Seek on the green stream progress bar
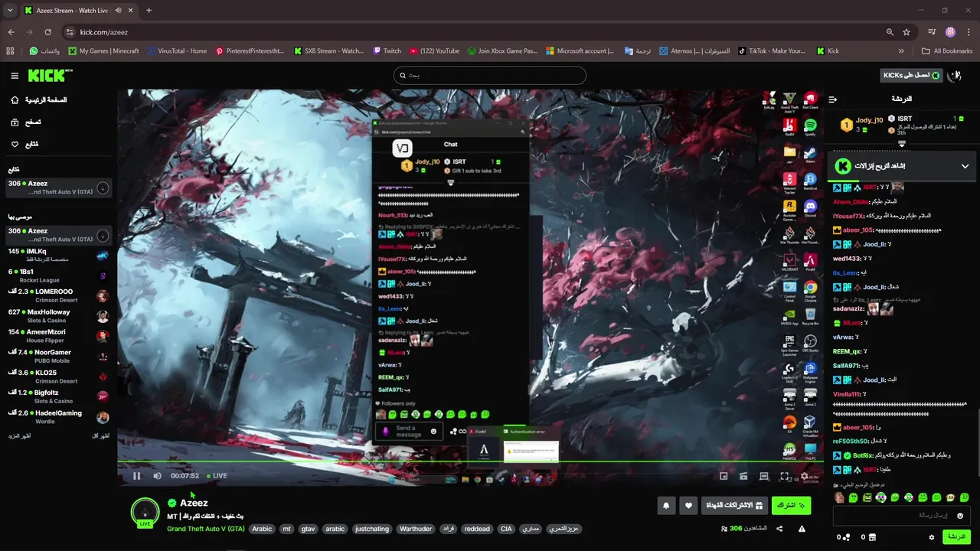This screenshot has width=980, height=551. [x=471, y=462]
